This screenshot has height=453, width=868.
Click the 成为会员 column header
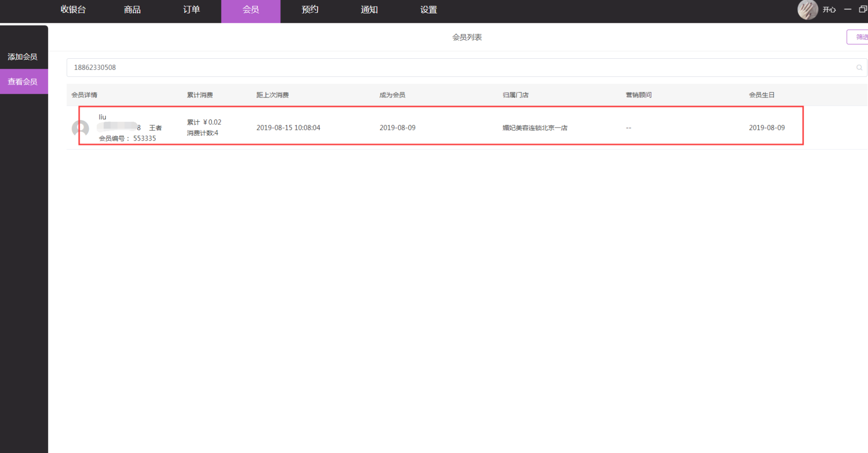click(392, 95)
